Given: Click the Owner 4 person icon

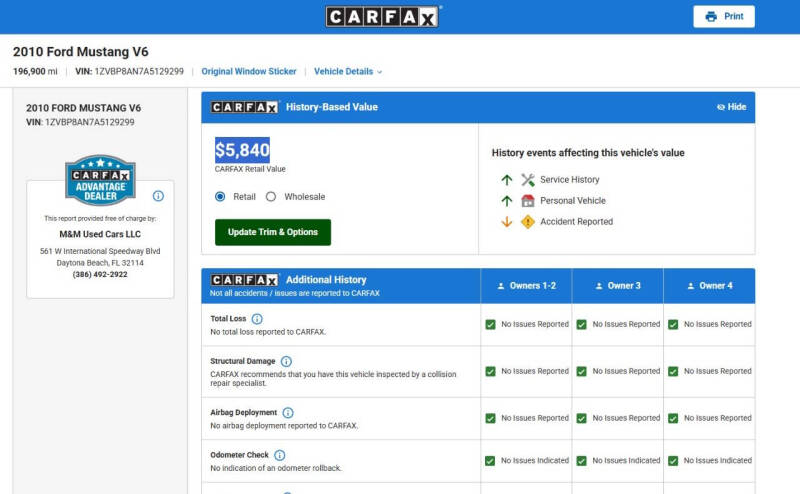Looking at the screenshot, I should 691,286.
